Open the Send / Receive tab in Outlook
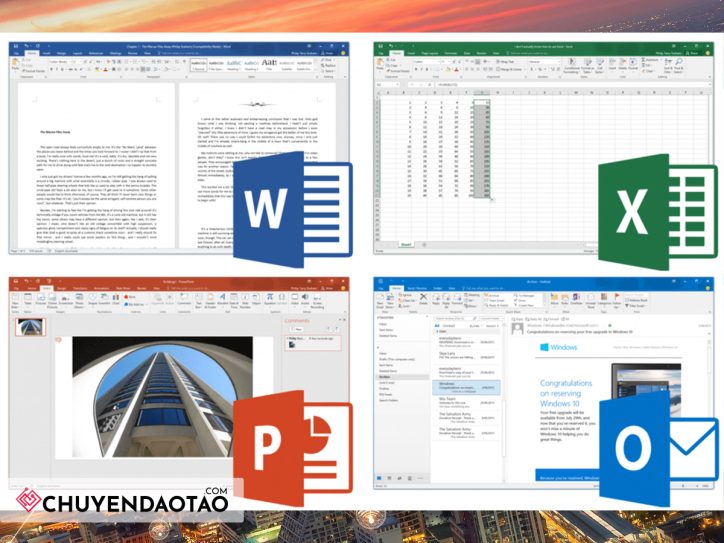The height and width of the screenshot is (543, 724). tap(417, 288)
